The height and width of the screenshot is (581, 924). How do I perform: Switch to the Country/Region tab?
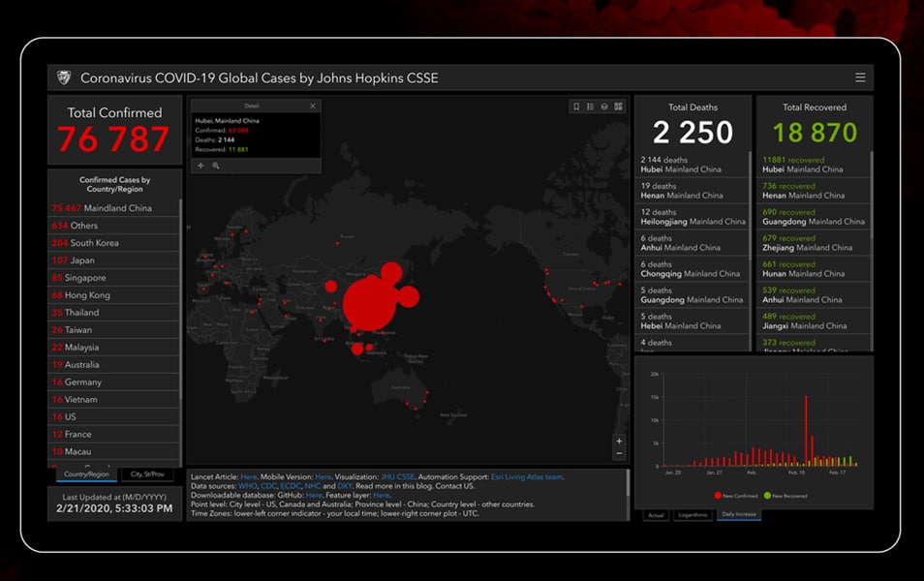[x=87, y=474]
